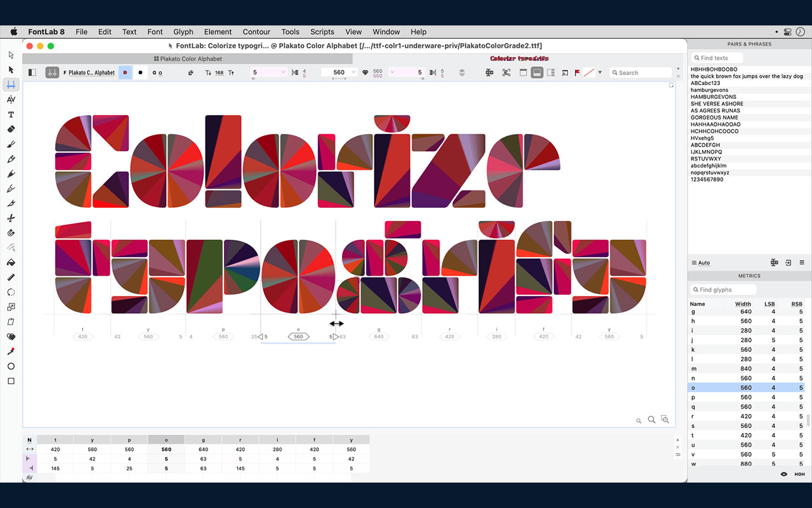Open the Contour menu
Image resolution: width=812 pixels, height=508 pixels.
256,32
